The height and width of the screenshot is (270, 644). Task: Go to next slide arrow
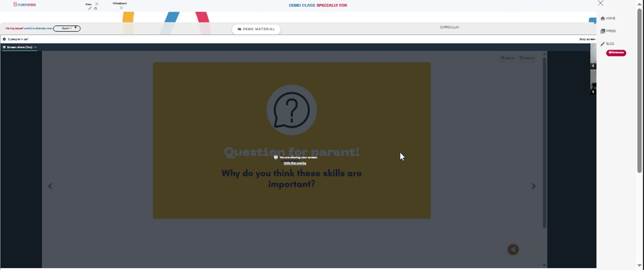pyautogui.click(x=533, y=186)
